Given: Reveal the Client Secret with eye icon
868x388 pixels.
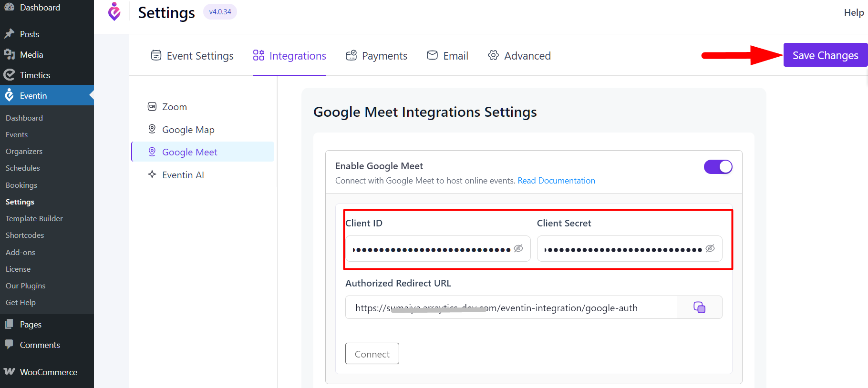Looking at the screenshot, I should [x=710, y=248].
